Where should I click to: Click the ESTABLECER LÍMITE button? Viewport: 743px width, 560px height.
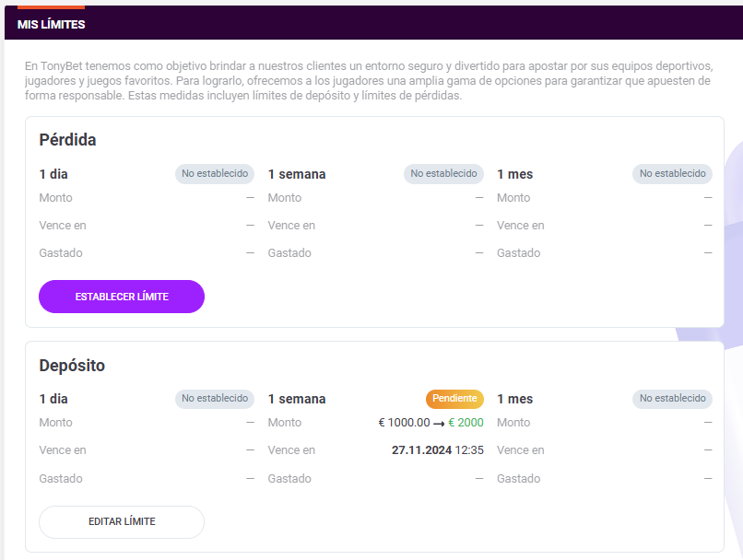tap(122, 297)
